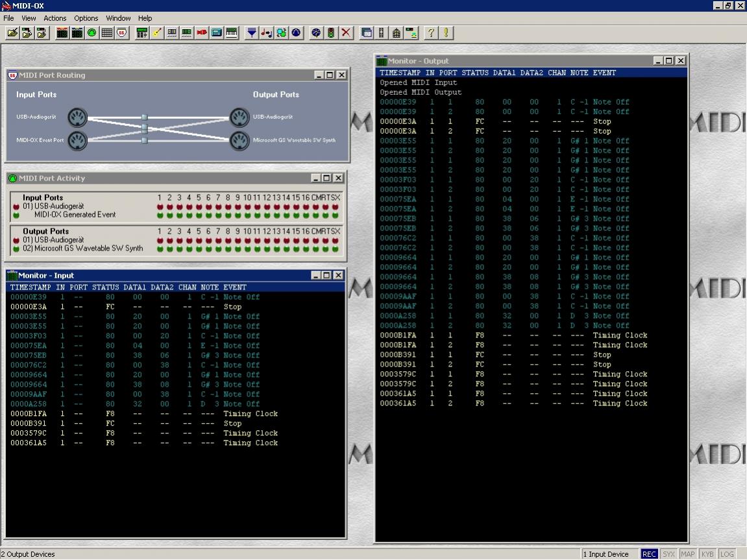
Task: Click the USB-Audiogerät output port connector
Action: tap(239, 117)
